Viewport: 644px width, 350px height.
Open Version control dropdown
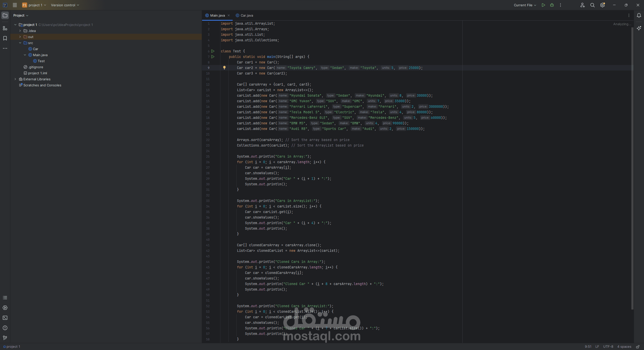point(65,5)
